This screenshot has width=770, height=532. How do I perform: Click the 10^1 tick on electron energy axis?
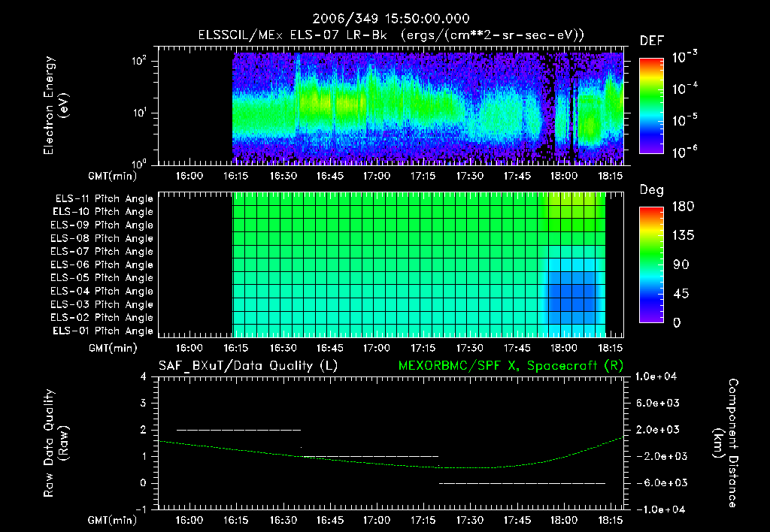point(139,113)
